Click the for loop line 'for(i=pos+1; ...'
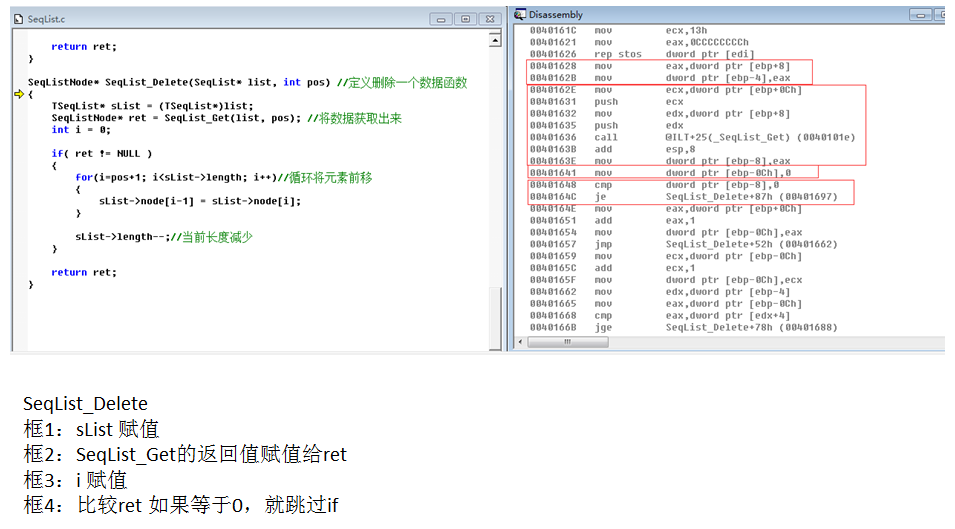The image size is (955, 529). pyautogui.click(x=224, y=177)
